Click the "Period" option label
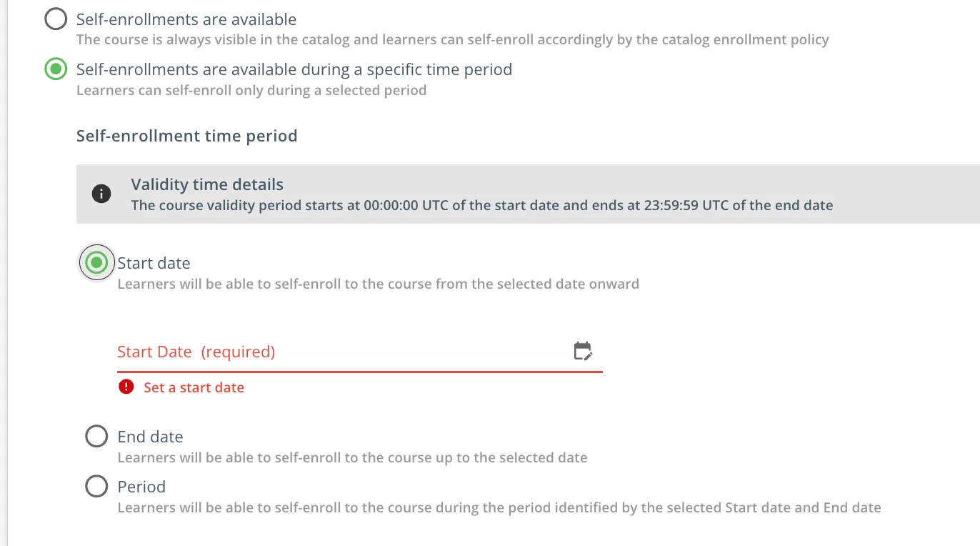980x546 pixels. tap(141, 487)
